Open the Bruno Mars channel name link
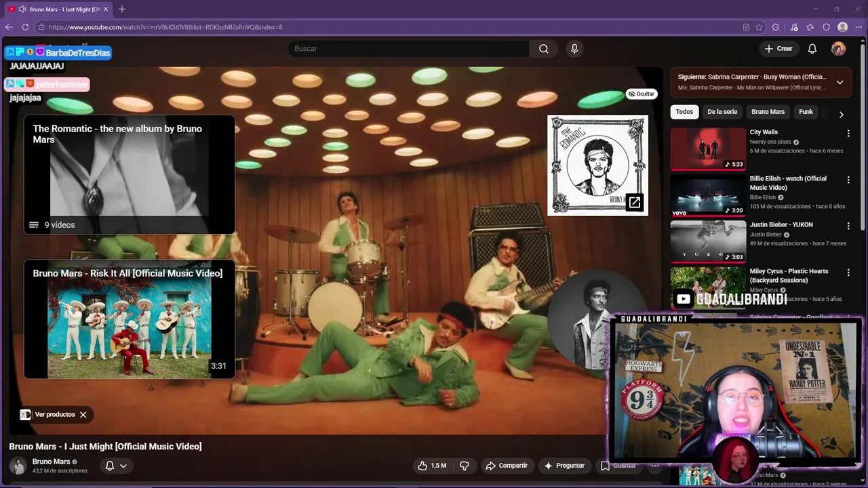The image size is (868, 488). 52,462
